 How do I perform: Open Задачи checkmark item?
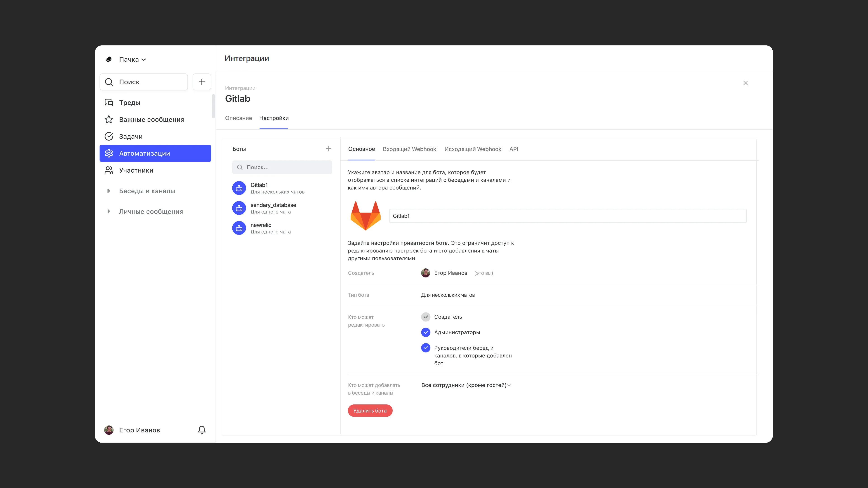pyautogui.click(x=131, y=136)
